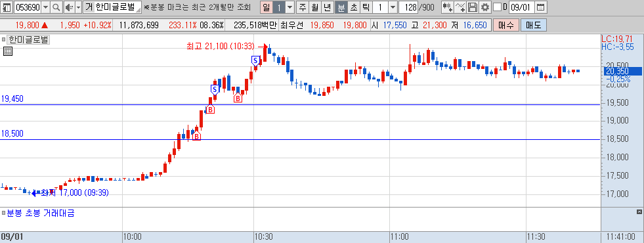Expand the dropdown arrow next to speaker icon
The height and width of the screenshot is (243, 644).
click(x=78, y=7)
